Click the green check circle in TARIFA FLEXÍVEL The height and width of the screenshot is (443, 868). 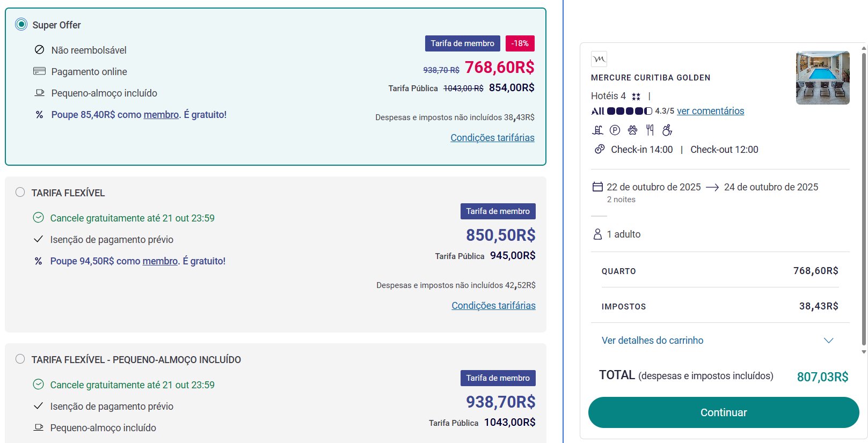click(38, 218)
